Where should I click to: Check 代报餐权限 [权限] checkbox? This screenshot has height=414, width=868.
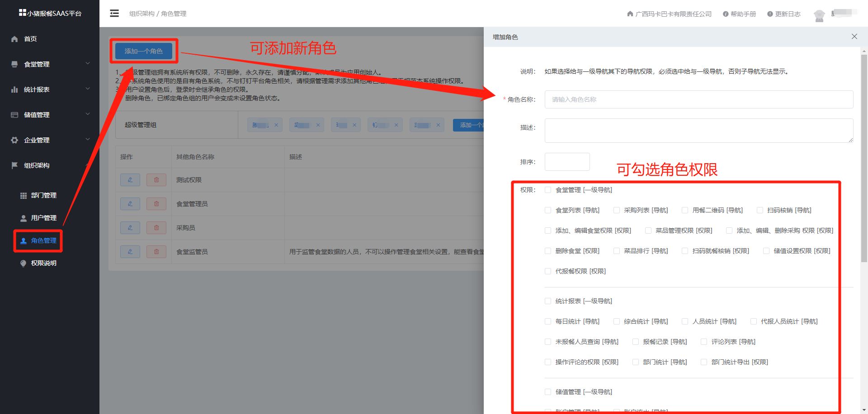tap(548, 271)
